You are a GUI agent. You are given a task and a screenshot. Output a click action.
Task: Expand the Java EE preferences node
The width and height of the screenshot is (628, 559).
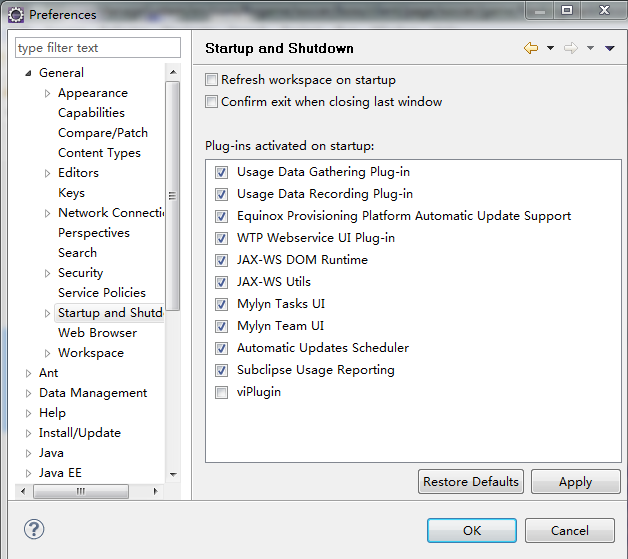pyautogui.click(x=29, y=473)
